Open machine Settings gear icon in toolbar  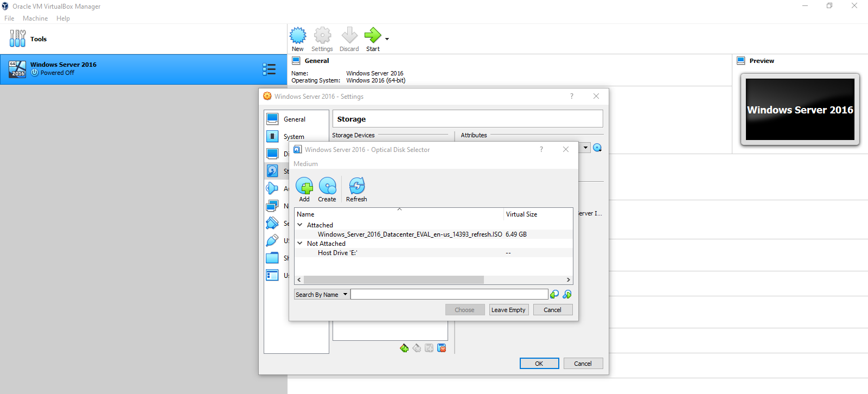[x=322, y=36]
